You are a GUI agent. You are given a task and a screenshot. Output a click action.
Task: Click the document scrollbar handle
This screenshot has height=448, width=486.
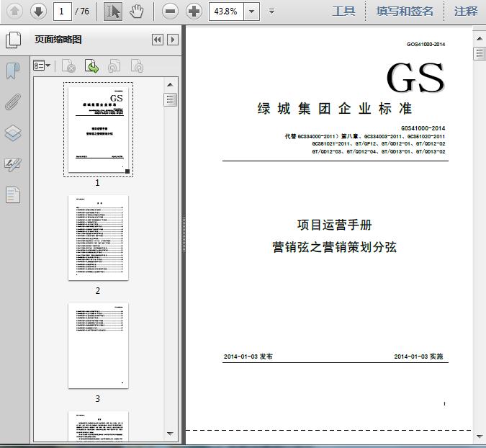pos(480,53)
